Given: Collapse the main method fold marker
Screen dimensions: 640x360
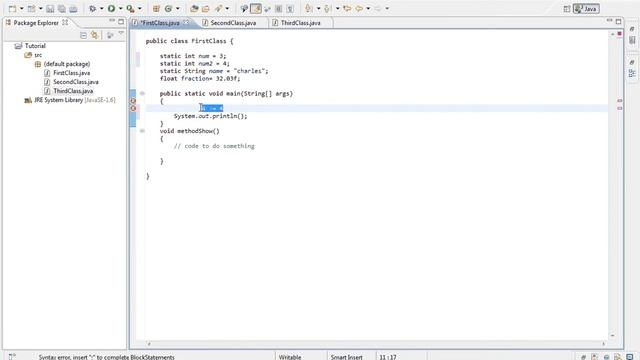Looking at the screenshot, I should (142, 93).
